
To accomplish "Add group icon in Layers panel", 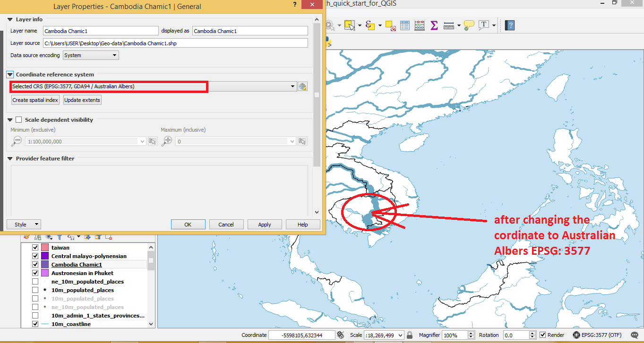I will [x=38, y=237].
